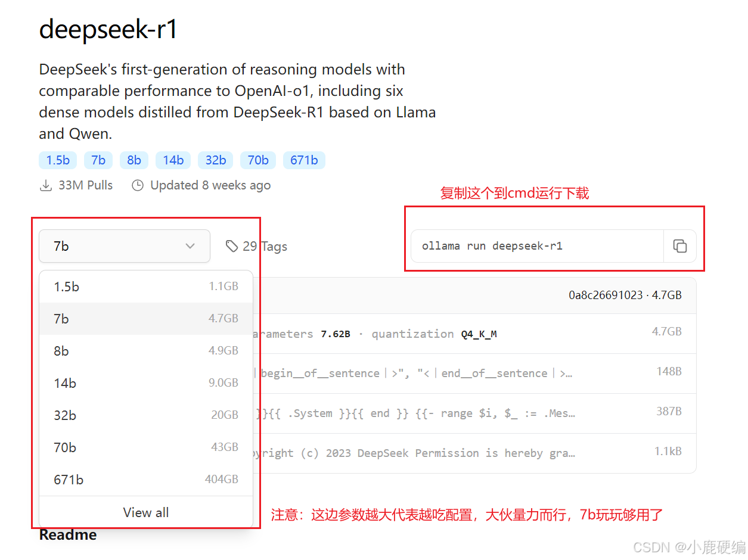Choose 7b 4.7GB in the dropdown list

click(x=146, y=319)
